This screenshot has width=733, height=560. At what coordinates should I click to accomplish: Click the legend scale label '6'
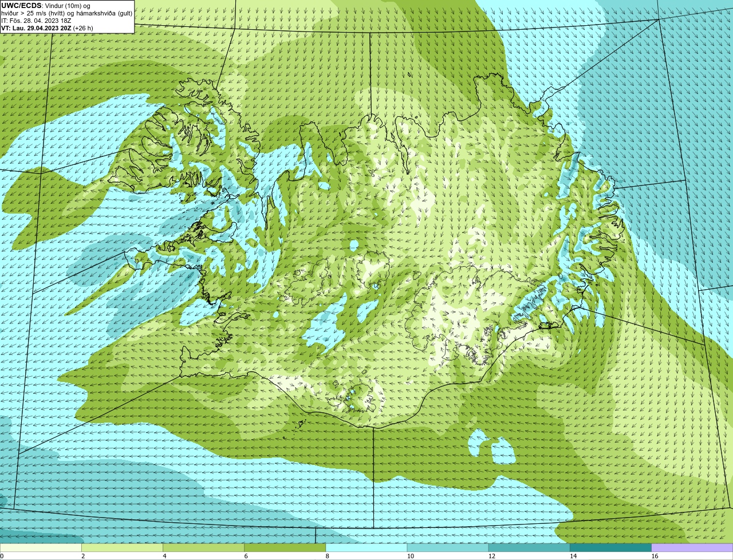[246, 556]
